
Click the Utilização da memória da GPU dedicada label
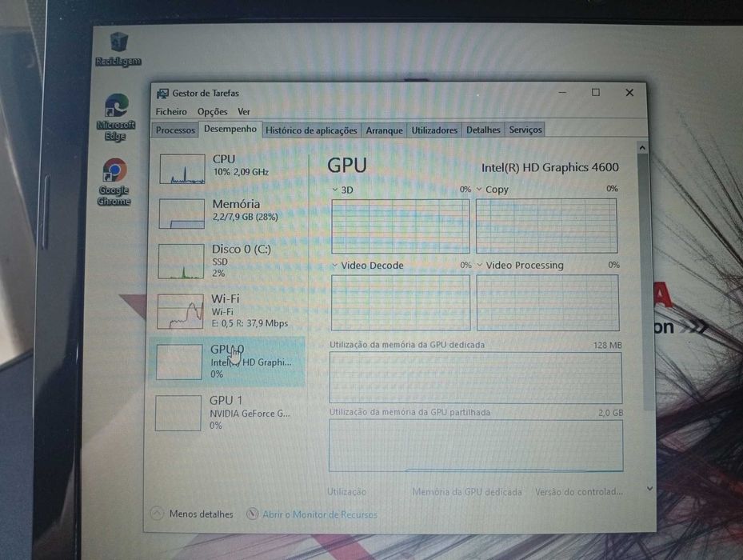tap(407, 345)
